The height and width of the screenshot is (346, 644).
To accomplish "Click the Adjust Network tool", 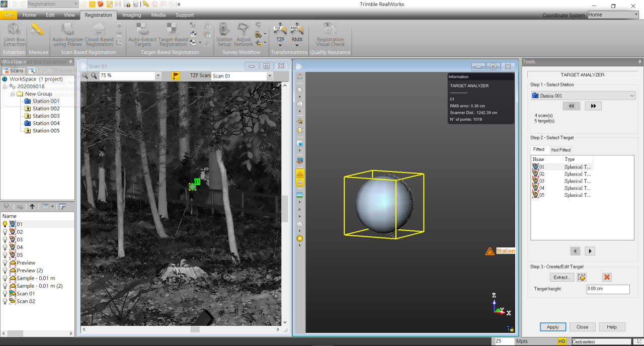I will click(244, 34).
